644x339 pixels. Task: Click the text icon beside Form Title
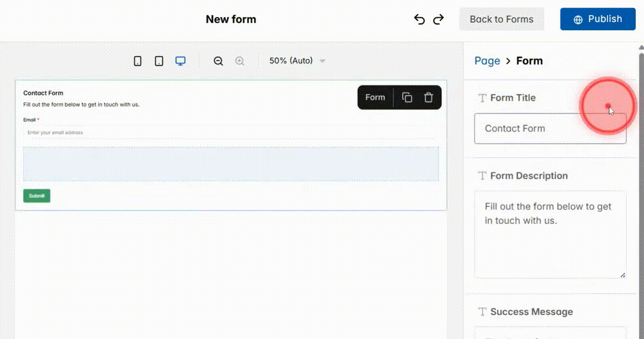tap(482, 98)
